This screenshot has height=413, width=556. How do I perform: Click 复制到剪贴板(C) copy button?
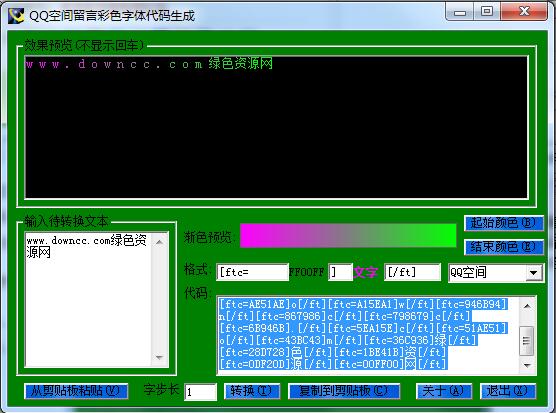pos(344,391)
